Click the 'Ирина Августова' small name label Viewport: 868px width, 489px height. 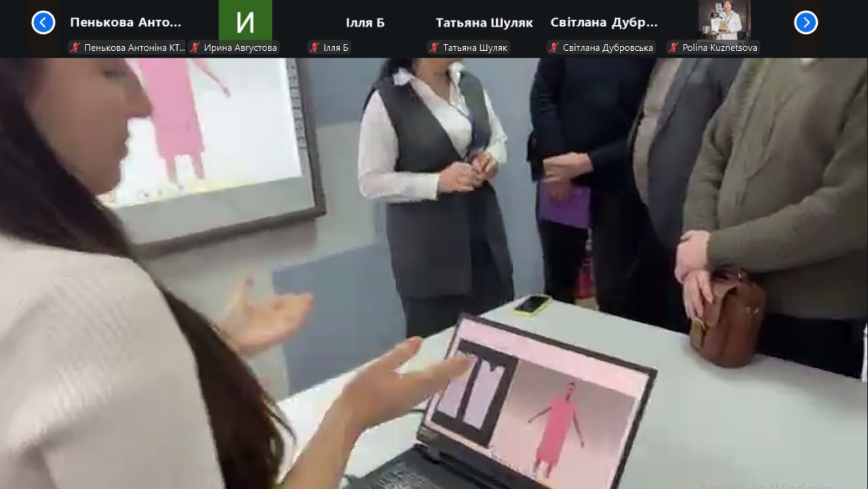241,47
